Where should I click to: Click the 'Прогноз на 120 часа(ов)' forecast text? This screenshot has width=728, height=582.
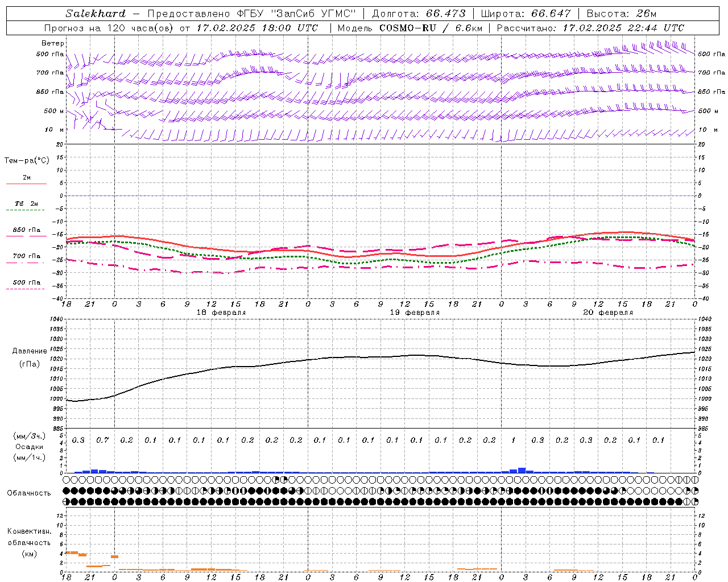[109, 28]
